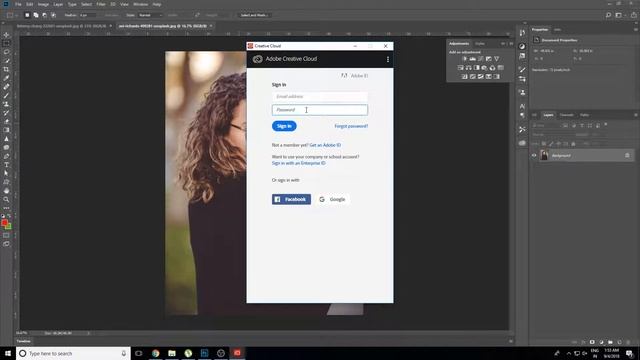The height and width of the screenshot is (360, 640).
Task: Click the Forgot password link
Action: coord(351,126)
